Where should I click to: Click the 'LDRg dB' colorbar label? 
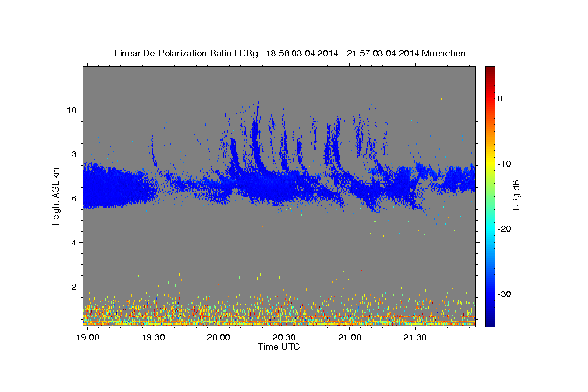[x=515, y=197]
